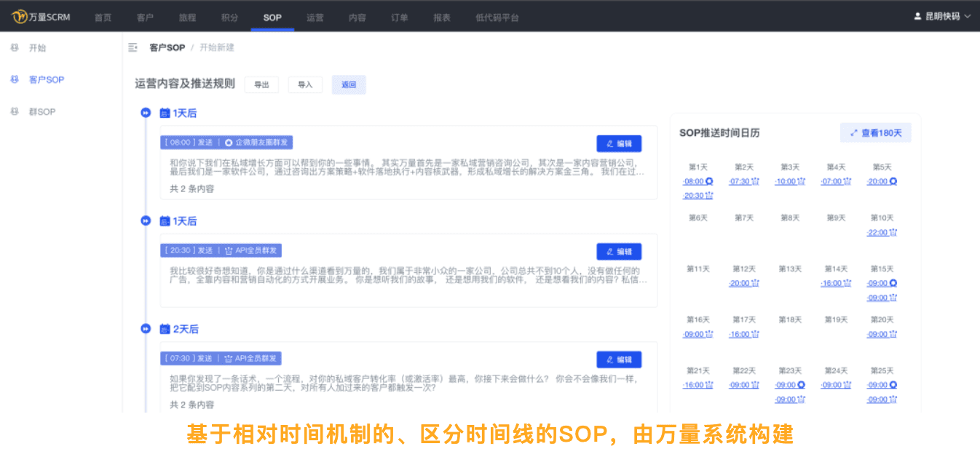
Task: Click the 第8天 calendar label
Action: coord(790,218)
